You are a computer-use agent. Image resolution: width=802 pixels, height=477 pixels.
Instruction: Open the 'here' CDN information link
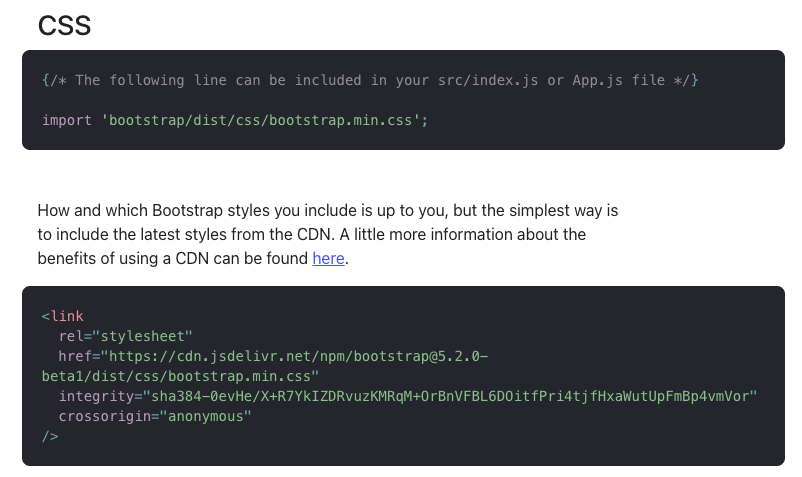pyautogui.click(x=328, y=259)
